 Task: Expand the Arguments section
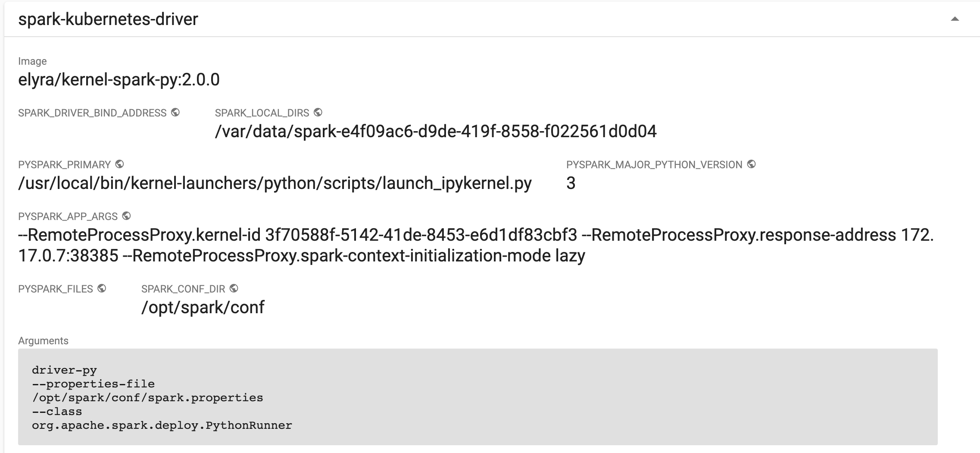[x=43, y=340]
